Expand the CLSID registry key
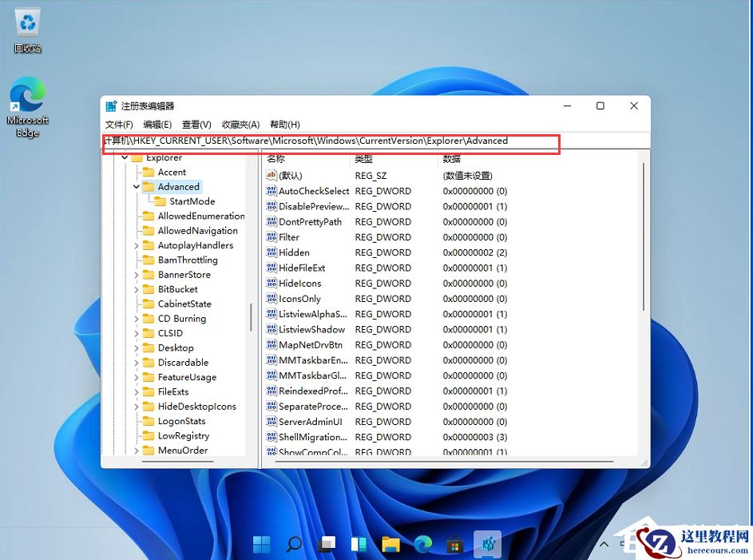 click(x=138, y=333)
